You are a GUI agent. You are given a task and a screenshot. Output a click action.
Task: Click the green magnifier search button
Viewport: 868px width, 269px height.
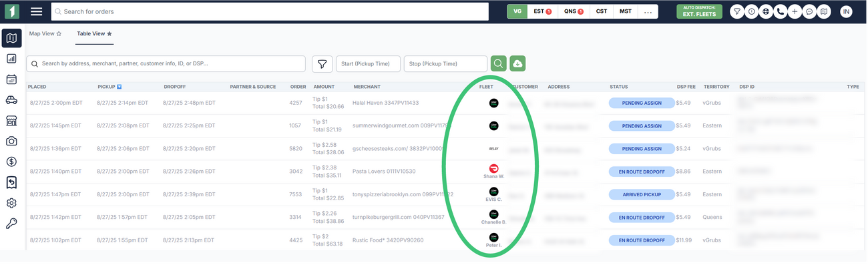[498, 64]
